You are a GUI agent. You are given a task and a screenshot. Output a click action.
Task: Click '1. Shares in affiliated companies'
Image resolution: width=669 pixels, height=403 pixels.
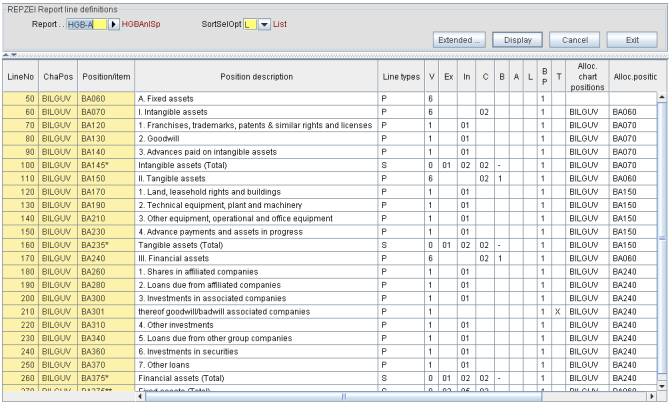[256, 272]
